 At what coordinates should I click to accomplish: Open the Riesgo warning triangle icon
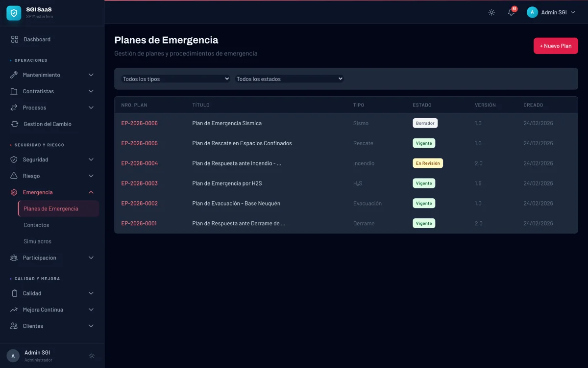coord(14,176)
